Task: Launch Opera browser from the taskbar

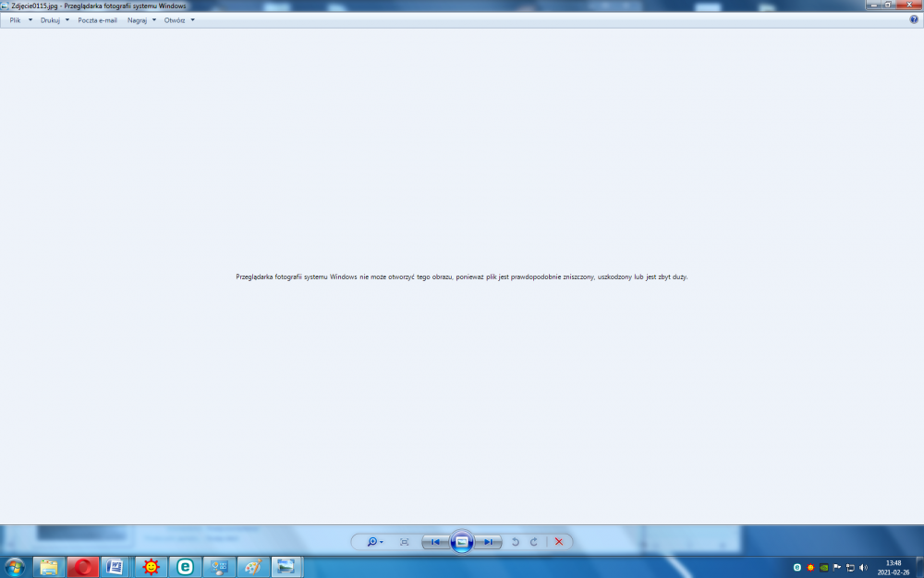Action: pyautogui.click(x=83, y=567)
